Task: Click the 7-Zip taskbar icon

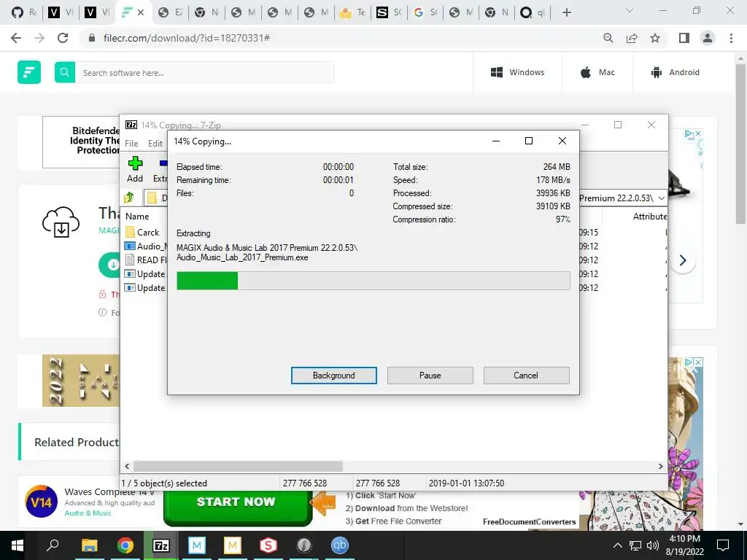Action: (161, 545)
